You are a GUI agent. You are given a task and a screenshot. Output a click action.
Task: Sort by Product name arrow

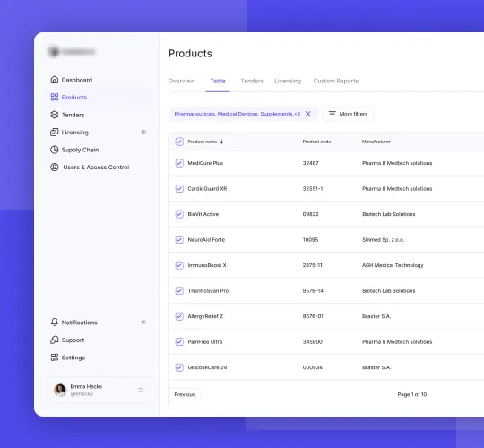221,142
